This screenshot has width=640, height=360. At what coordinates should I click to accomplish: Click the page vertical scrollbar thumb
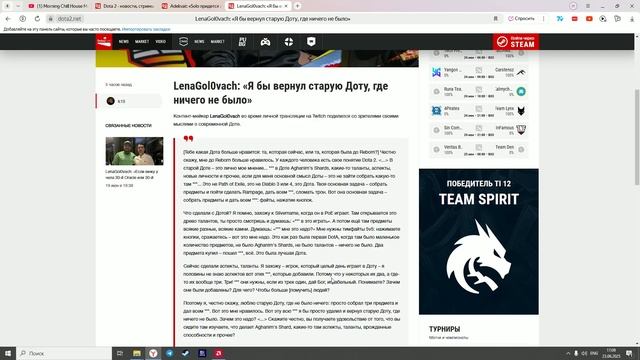coord(637,137)
